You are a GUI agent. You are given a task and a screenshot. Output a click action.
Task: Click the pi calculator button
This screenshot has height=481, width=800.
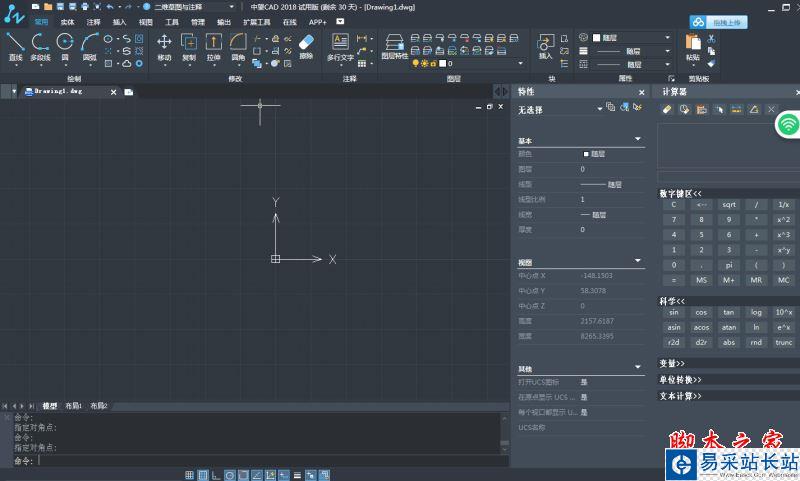[729, 265]
